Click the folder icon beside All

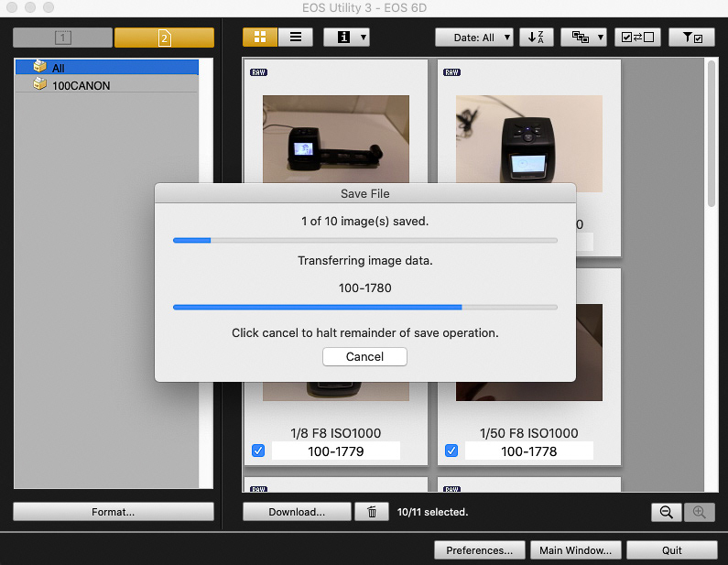40,66
